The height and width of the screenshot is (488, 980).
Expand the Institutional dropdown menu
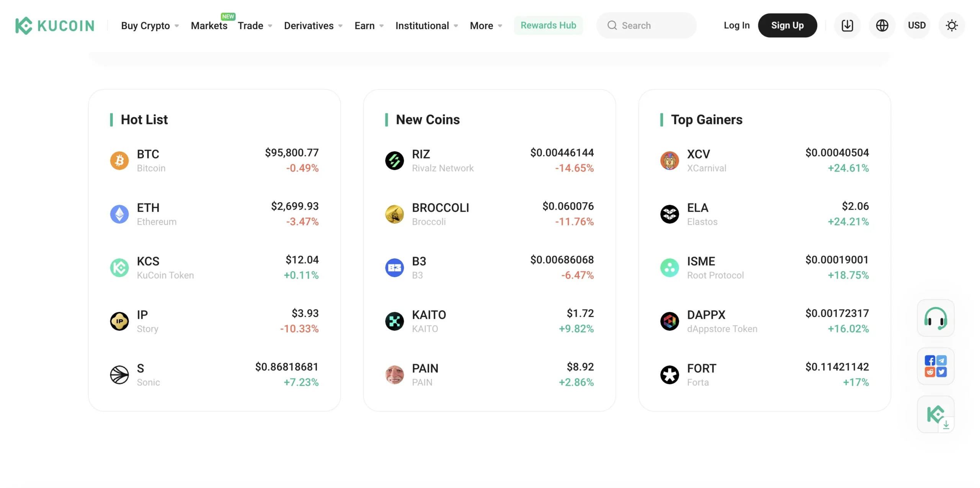[x=426, y=26]
